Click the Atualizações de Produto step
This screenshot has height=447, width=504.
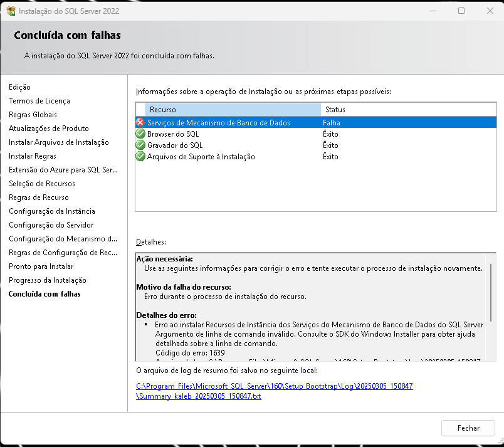click(48, 129)
